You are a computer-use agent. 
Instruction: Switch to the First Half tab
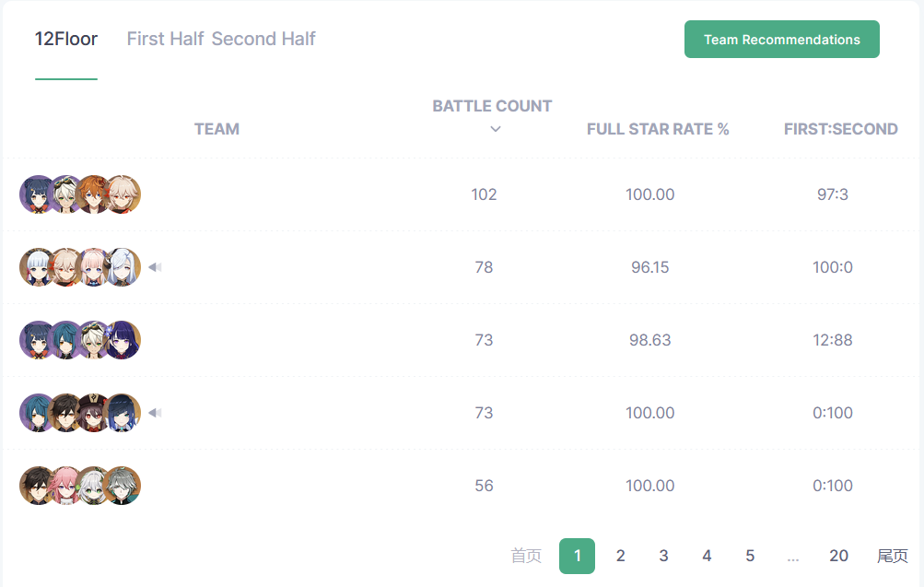[x=165, y=39]
